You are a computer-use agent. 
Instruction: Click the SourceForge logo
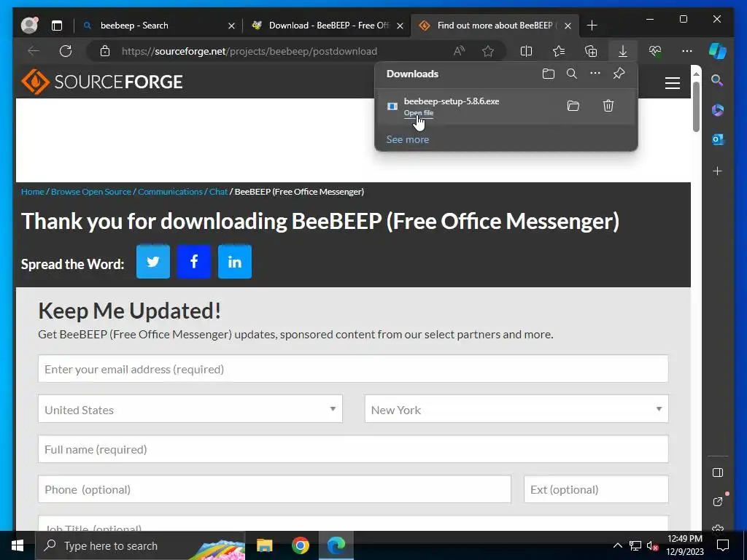102,82
